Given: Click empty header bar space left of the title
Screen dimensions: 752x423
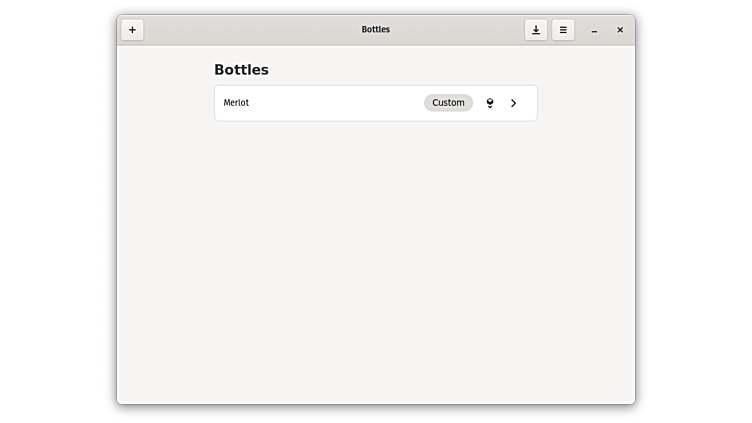Looking at the screenshot, I should (250, 30).
